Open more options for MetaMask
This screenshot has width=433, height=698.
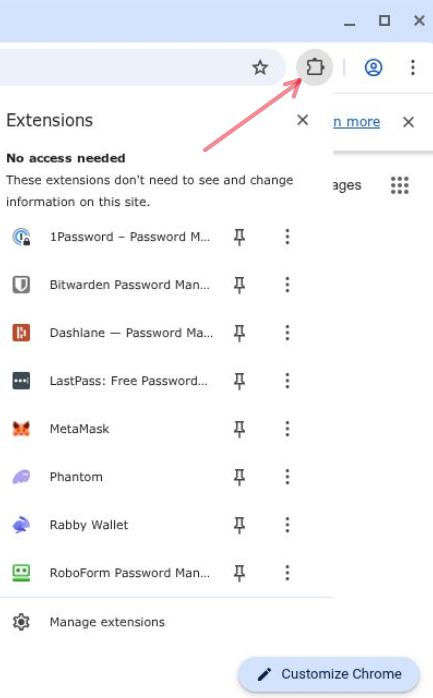point(287,429)
